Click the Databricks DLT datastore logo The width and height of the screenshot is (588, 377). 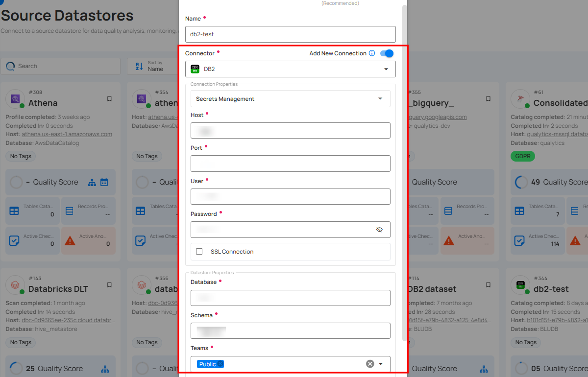15,285
